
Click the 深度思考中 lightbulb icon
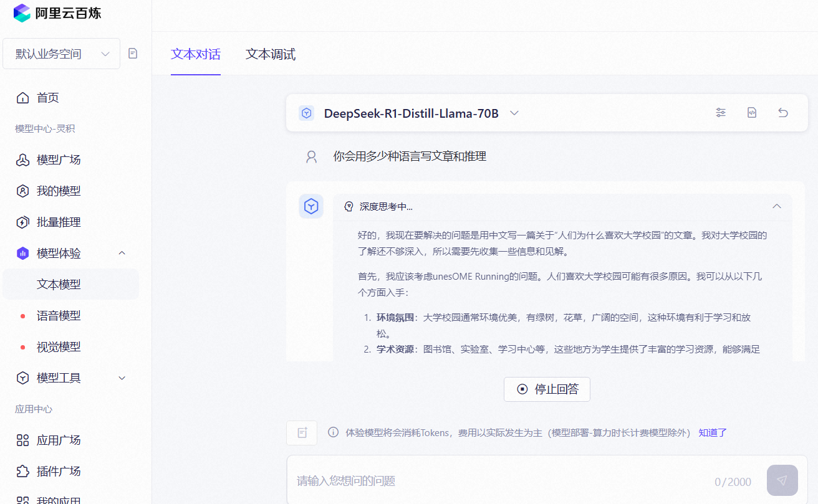[x=349, y=206]
